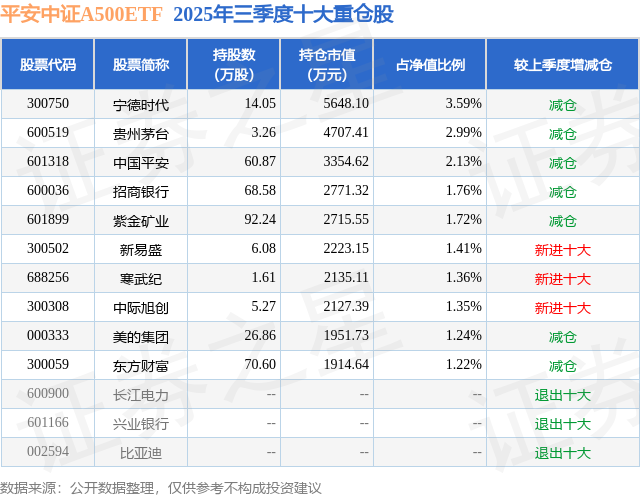Click stock name 比亚迪
Viewport: 640px width, 497px height.
point(141,453)
